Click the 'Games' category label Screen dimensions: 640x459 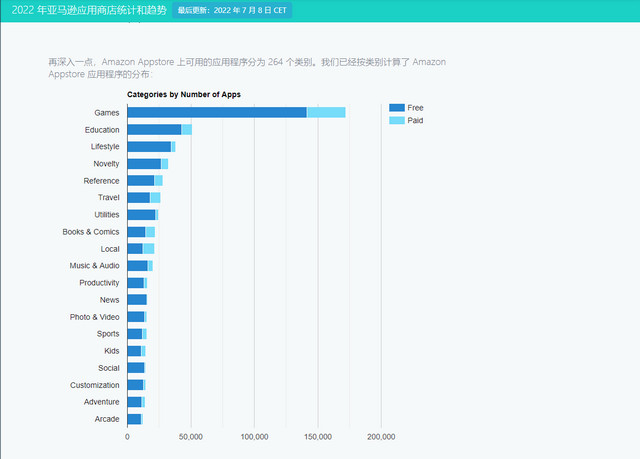107,113
